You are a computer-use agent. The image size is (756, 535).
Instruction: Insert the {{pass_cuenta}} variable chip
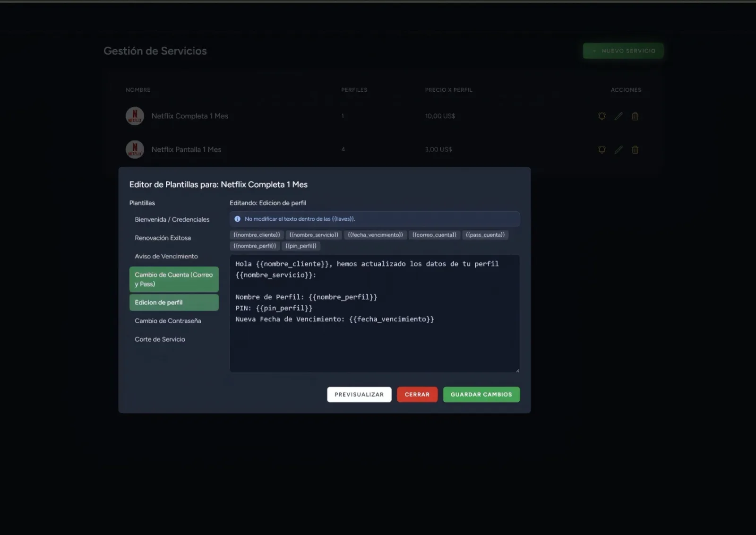pos(485,235)
